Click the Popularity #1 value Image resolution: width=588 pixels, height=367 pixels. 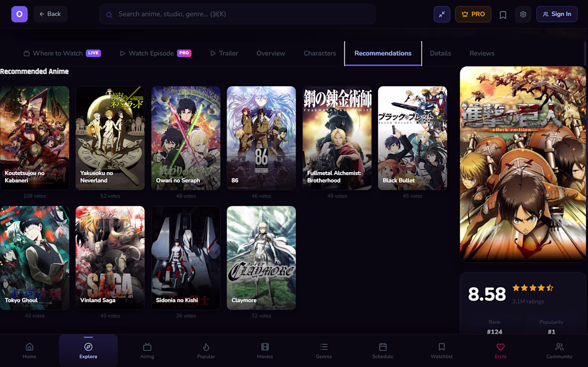[551, 332]
